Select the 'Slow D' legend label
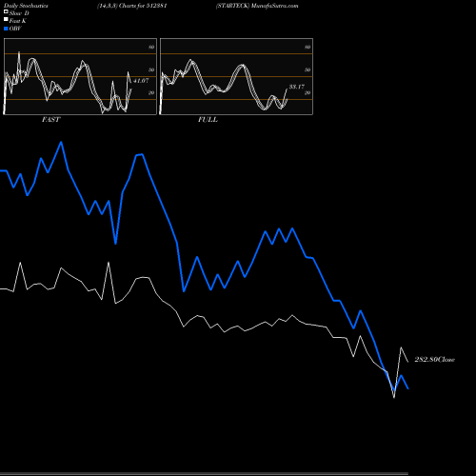The width and height of the screenshot is (476, 476). coord(19,13)
